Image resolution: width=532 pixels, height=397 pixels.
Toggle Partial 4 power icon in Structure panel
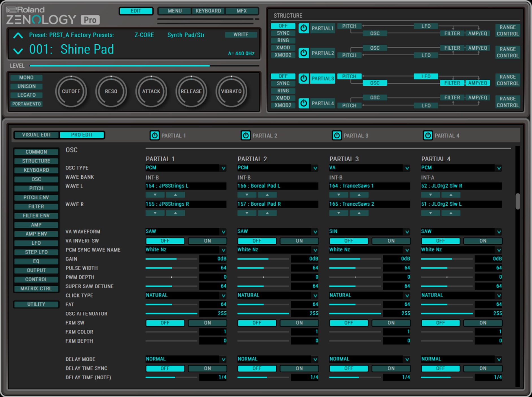[x=304, y=103]
